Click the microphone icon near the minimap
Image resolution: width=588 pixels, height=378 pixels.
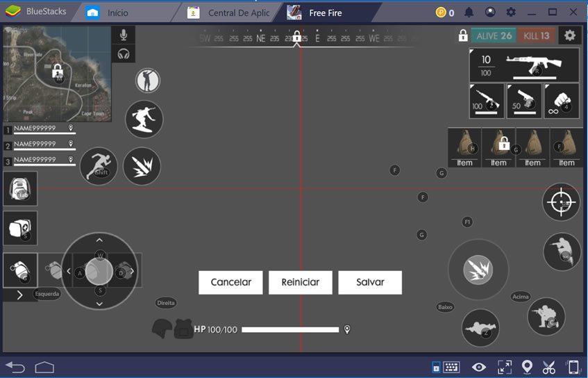[x=124, y=35]
